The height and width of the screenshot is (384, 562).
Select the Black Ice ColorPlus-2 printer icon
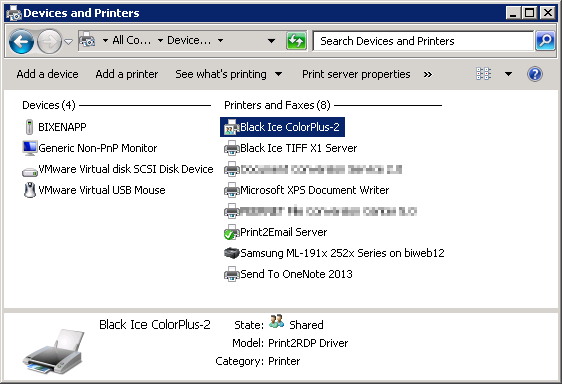pyautogui.click(x=231, y=127)
